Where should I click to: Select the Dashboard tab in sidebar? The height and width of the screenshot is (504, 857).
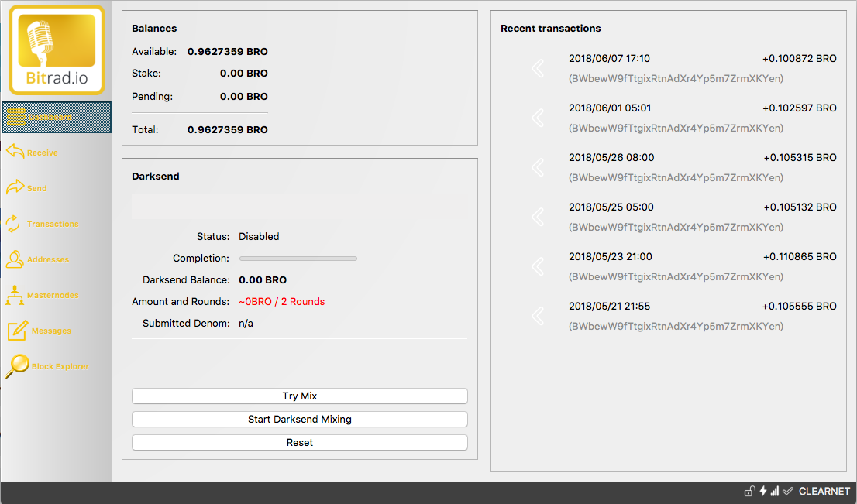click(x=56, y=118)
